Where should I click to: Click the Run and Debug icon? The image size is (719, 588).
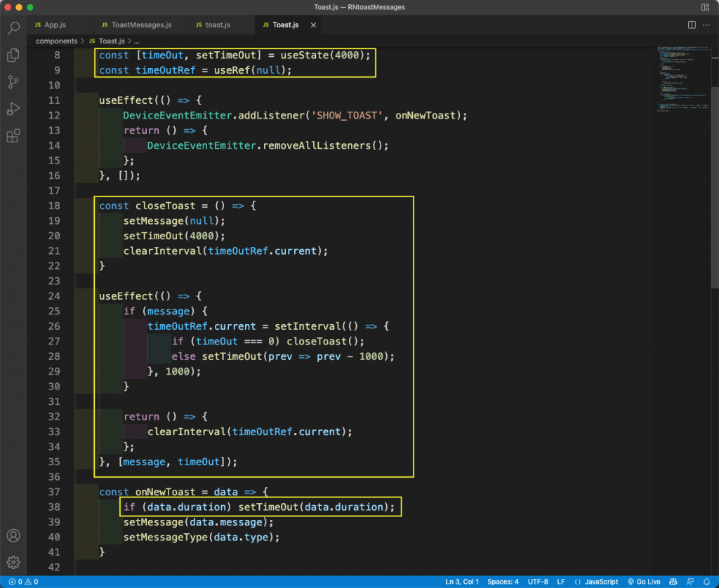13,109
